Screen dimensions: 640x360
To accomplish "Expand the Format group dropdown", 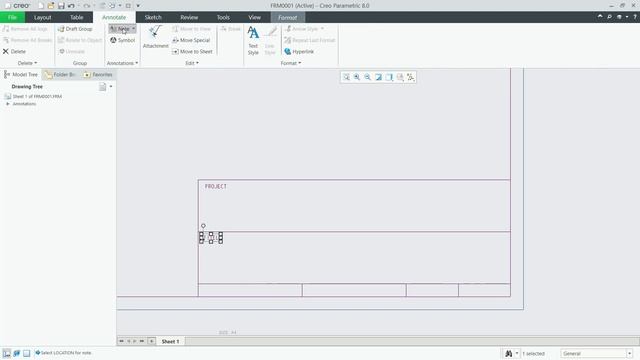I will pyautogui.click(x=291, y=63).
